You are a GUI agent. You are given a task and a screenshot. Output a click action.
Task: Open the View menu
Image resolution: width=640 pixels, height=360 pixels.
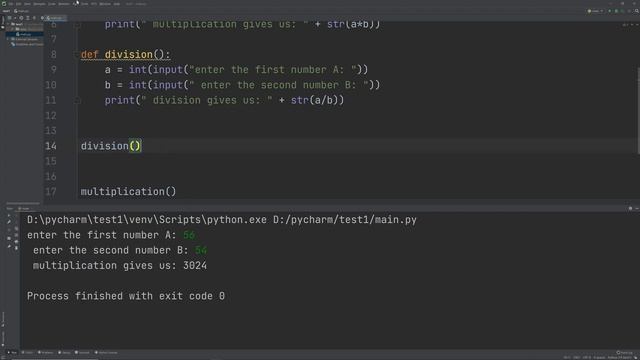tap(27, 4)
